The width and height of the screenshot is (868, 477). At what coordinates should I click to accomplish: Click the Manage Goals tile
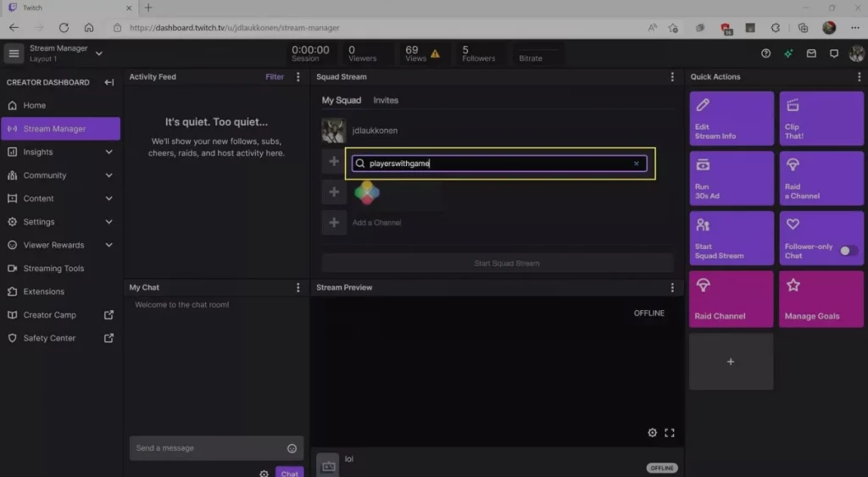[821, 299]
